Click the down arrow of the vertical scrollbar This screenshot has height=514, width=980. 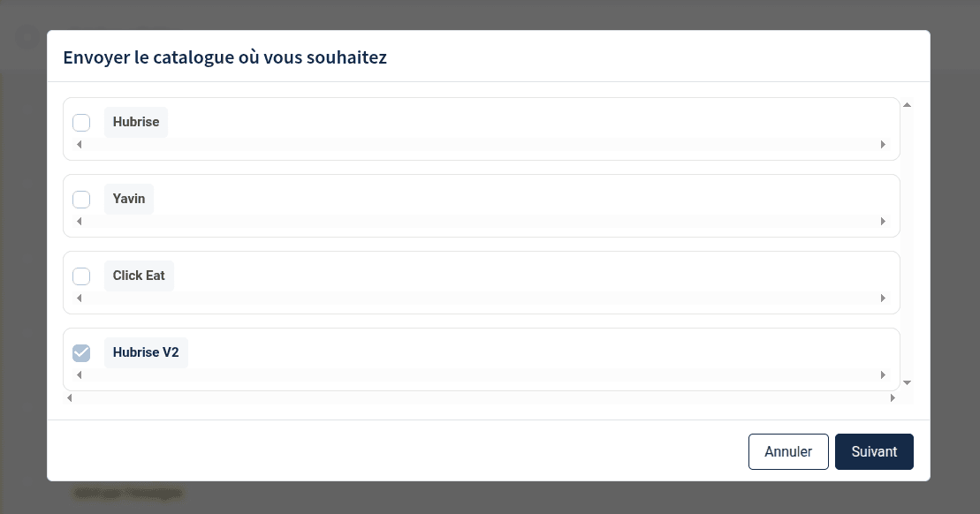click(907, 382)
